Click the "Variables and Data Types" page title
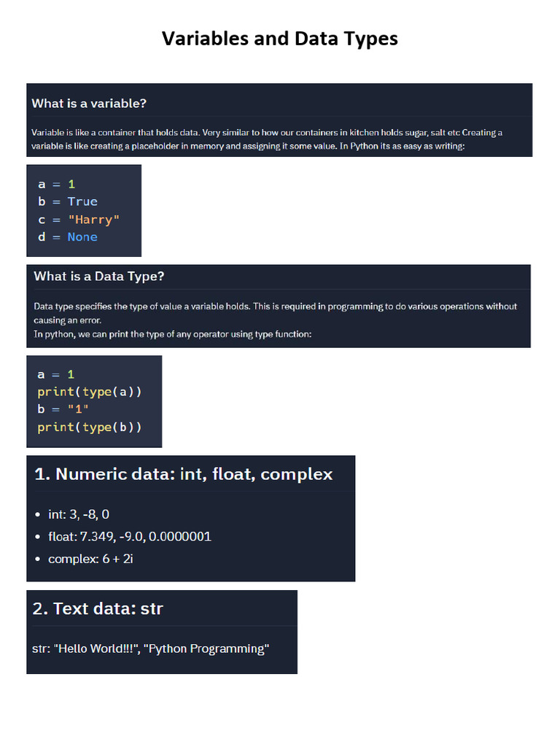Screen dimensions: 560x747 coord(279,38)
